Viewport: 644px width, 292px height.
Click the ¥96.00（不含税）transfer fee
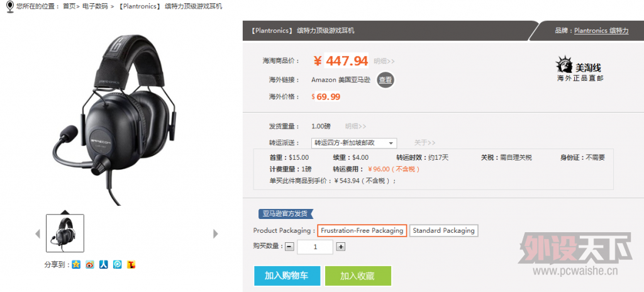(394, 169)
